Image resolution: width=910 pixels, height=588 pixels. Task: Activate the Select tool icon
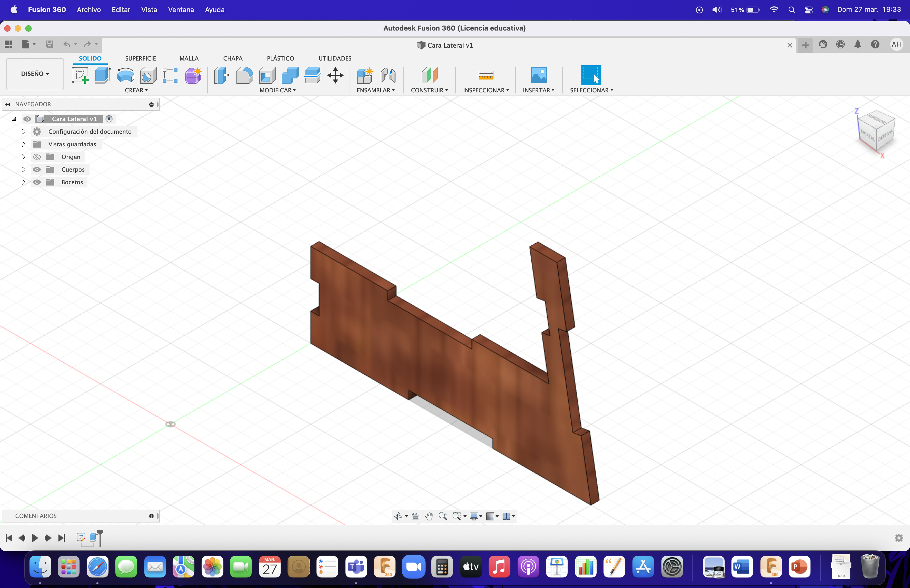(591, 75)
